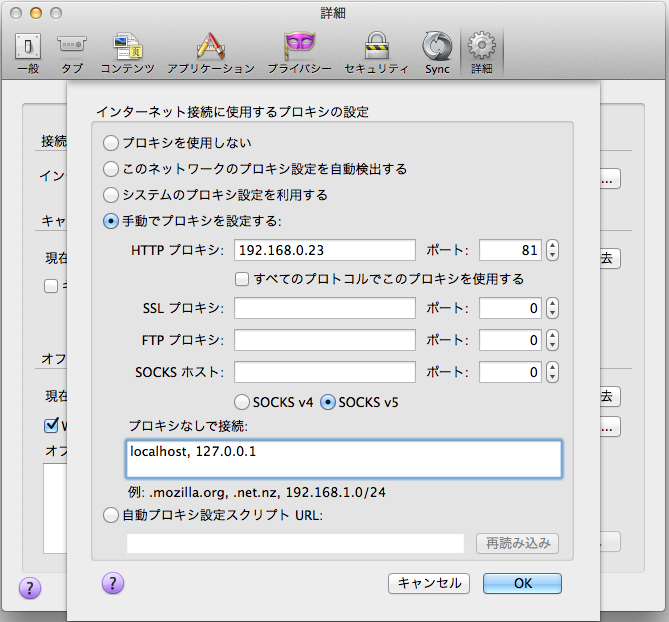This screenshot has height=622, width=669.
Task: Click the FTP proxy port stepper
Action: click(552, 340)
